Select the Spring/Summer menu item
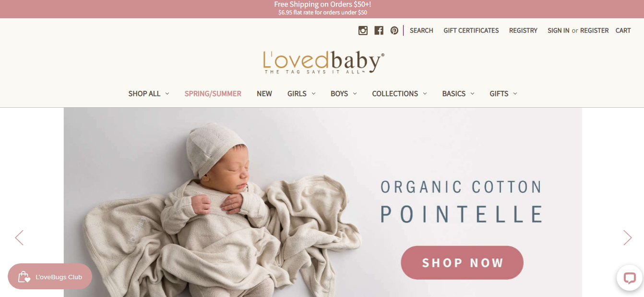 pos(213,94)
